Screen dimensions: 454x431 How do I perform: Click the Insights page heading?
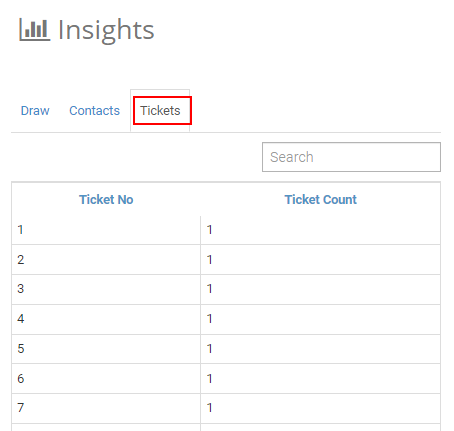click(x=106, y=30)
